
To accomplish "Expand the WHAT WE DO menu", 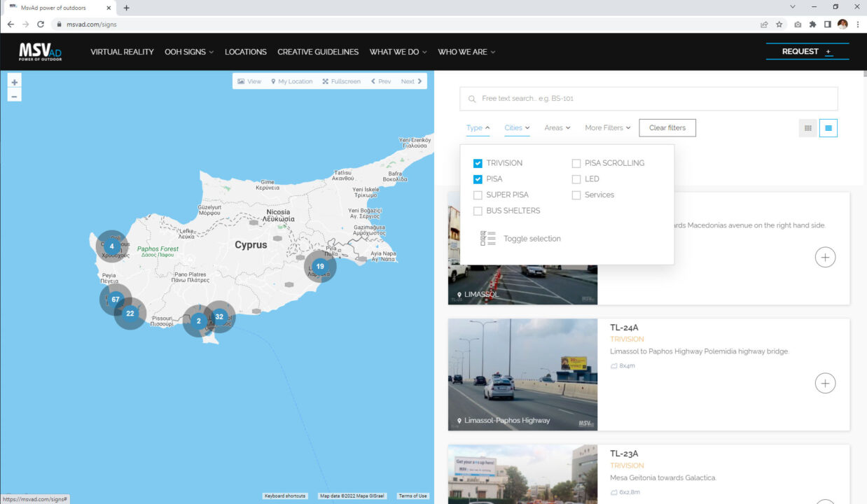I will pyautogui.click(x=398, y=52).
